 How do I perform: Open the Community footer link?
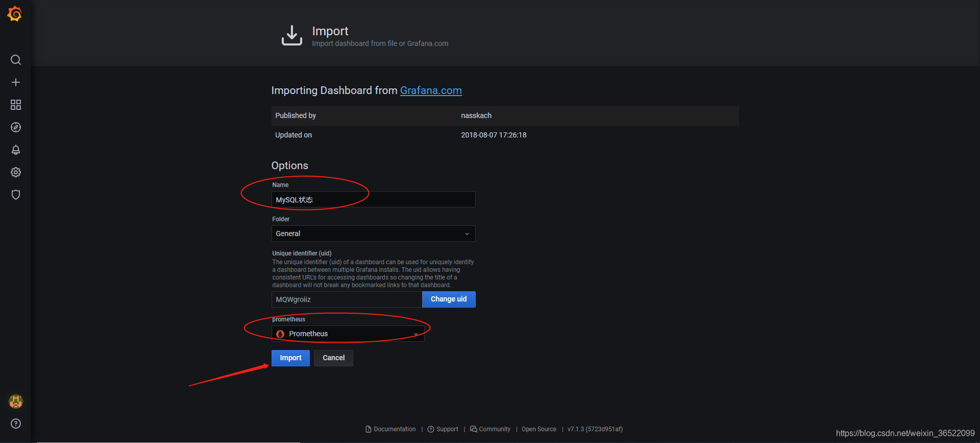tap(491, 429)
